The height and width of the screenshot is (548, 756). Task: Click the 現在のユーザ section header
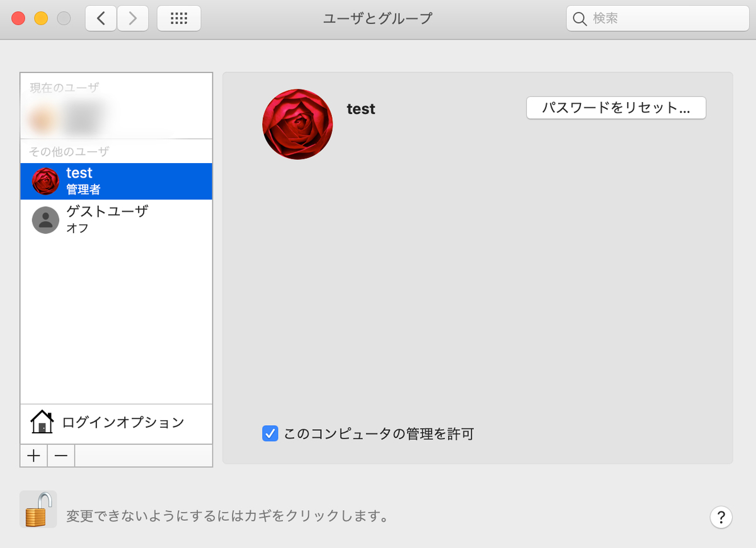(x=64, y=88)
